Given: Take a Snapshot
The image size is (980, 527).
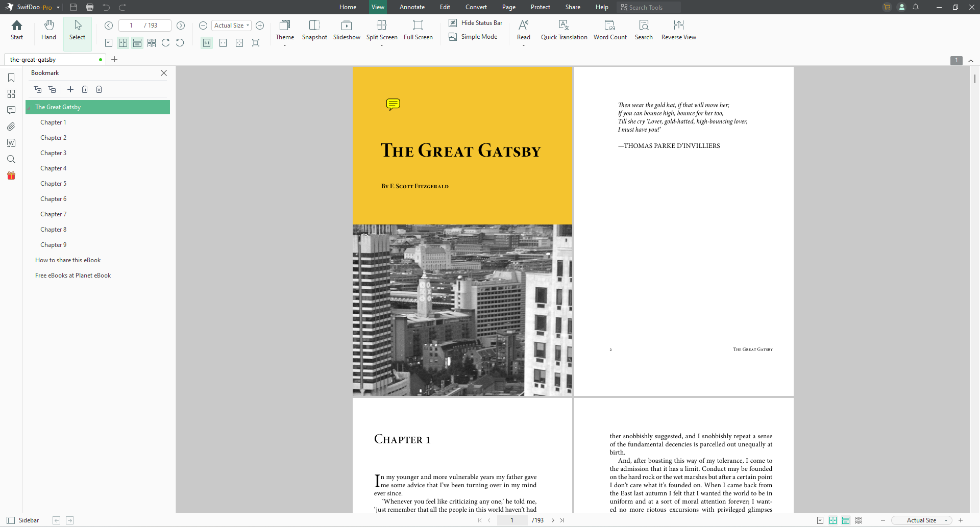Looking at the screenshot, I should point(314,30).
